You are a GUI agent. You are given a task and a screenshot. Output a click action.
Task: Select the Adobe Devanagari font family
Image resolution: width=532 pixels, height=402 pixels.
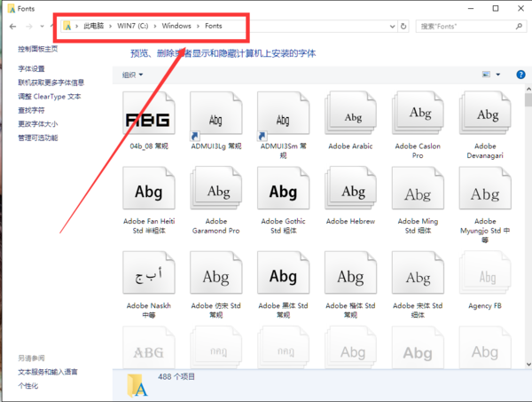coord(485,114)
